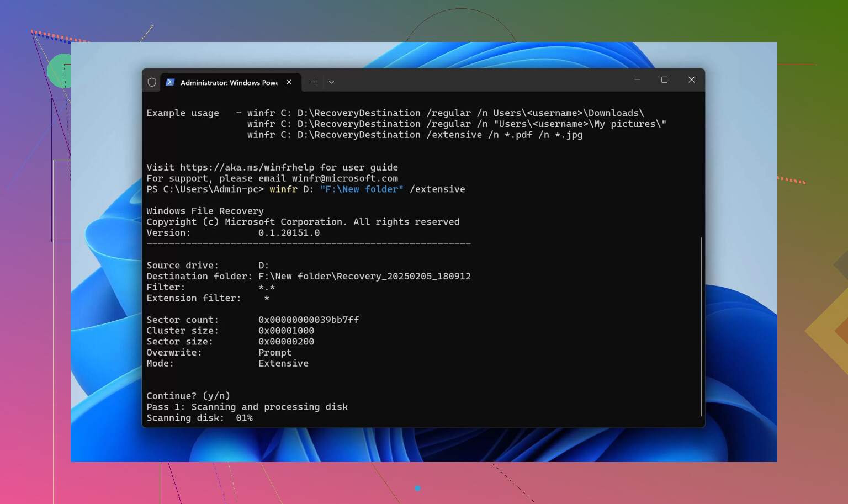
Task: Select the Administrator: Windows PowerShell tab
Action: pyautogui.click(x=229, y=82)
